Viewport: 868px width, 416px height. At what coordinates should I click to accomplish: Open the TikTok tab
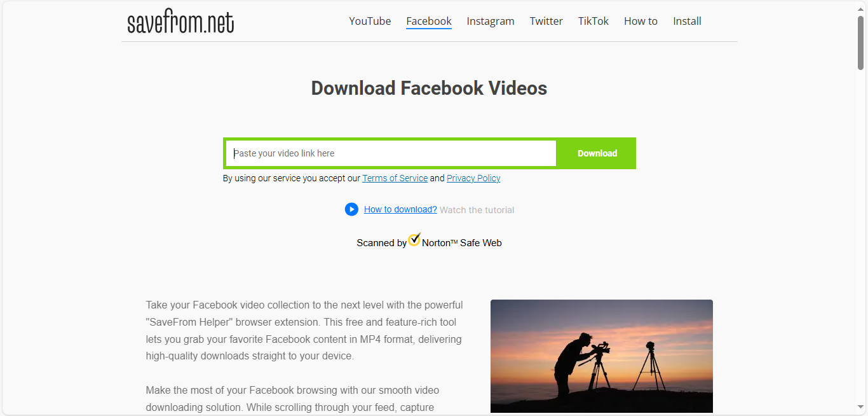pos(593,21)
